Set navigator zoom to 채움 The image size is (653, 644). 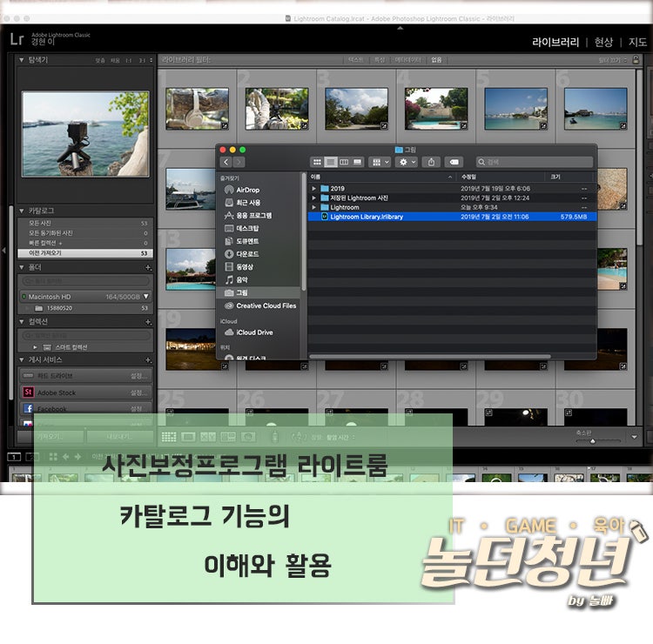[115, 60]
